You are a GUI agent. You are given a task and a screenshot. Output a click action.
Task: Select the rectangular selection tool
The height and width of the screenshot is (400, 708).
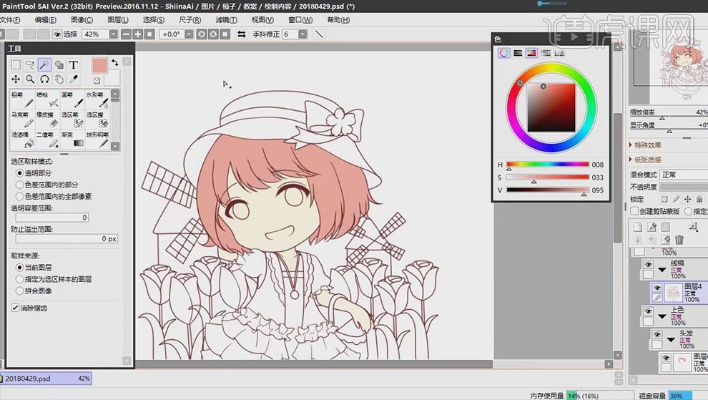point(15,65)
